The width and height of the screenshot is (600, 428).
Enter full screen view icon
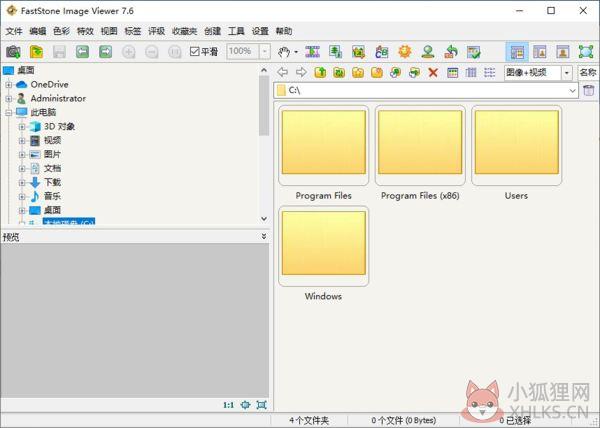pyautogui.click(x=586, y=52)
